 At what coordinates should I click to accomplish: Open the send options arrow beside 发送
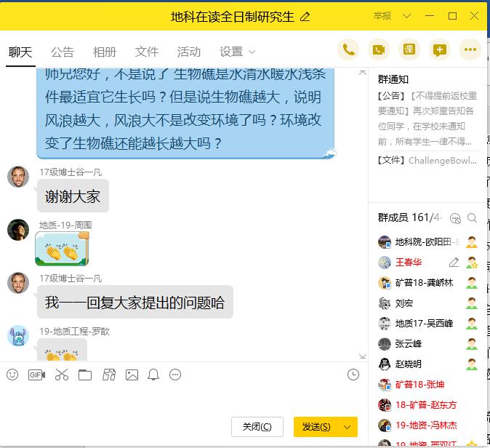click(x=348, y=427)
